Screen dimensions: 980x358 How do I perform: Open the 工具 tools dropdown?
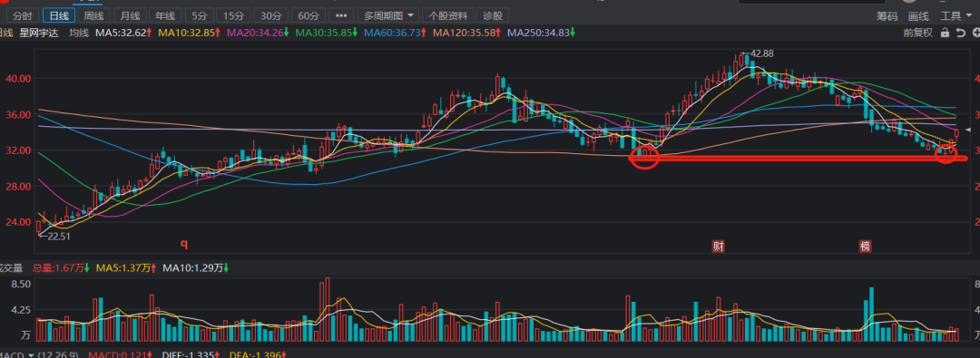point(956,16)
